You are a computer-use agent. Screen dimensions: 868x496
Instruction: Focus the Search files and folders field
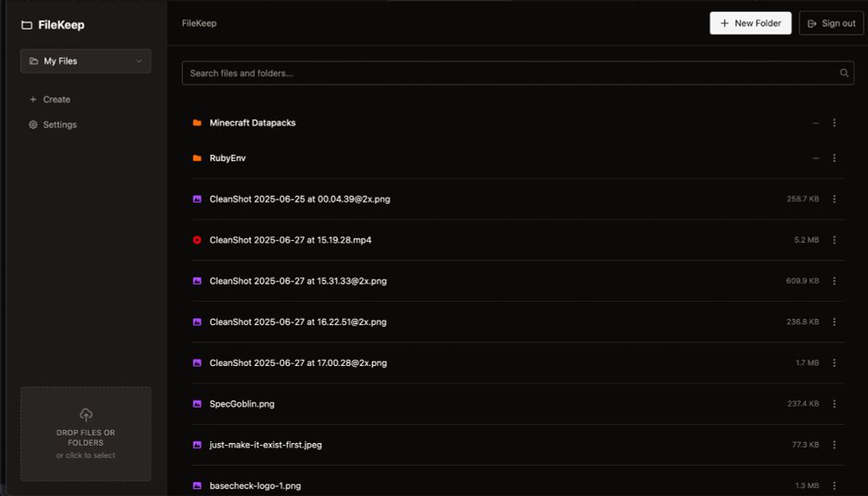point(517,73)
